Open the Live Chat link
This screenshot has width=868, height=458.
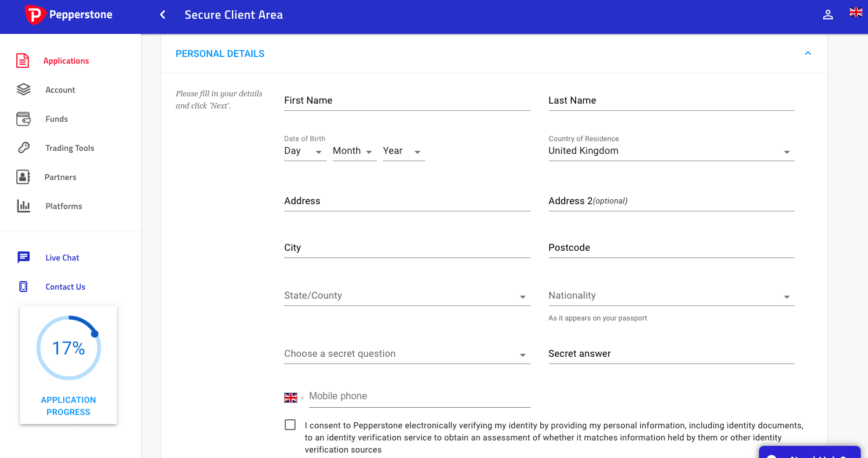click(x=62, y=257)
